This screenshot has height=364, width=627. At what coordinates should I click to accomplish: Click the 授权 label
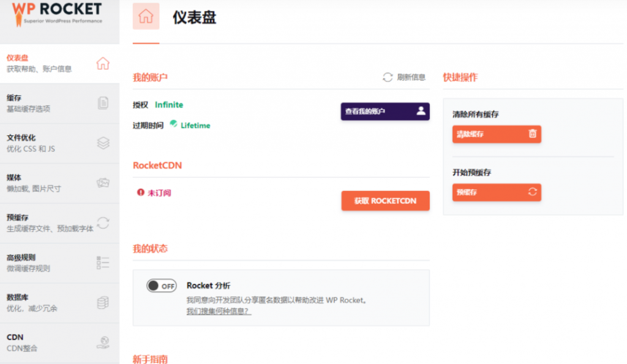pos(140,105)
